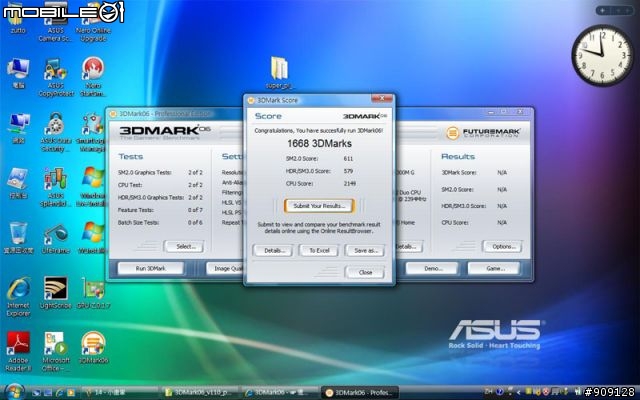Launch the Microsoft Office desktop shortcut
The image size is (640, 400).
coord(56,352)
